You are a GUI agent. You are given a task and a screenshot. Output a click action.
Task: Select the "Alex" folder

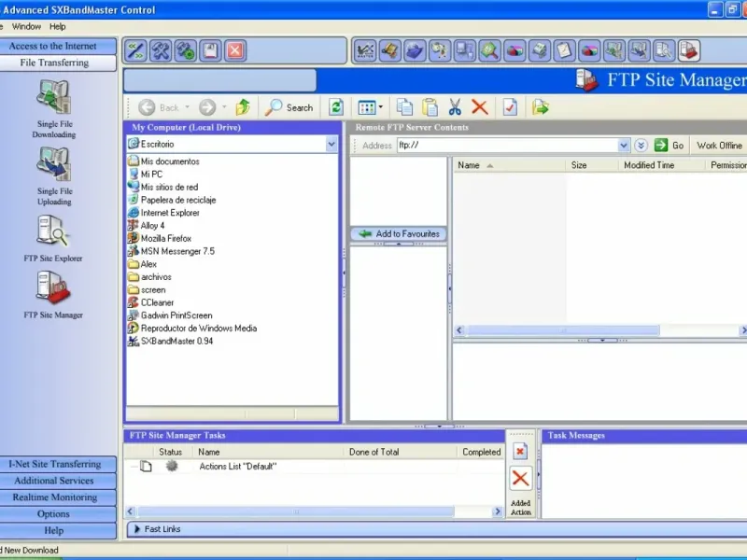pyautogui.click(x=143, y=264)
